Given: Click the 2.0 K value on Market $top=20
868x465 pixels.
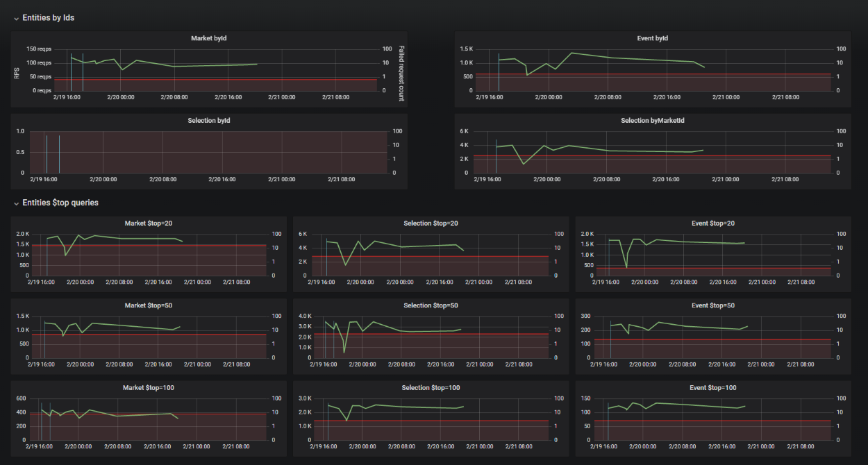Looking at the screenshot, I should point(22,235).
